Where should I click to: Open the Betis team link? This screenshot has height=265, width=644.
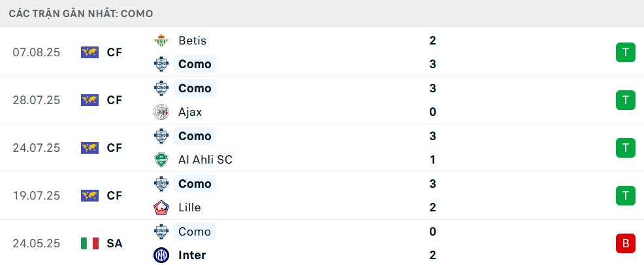click(x=192, y=41)
